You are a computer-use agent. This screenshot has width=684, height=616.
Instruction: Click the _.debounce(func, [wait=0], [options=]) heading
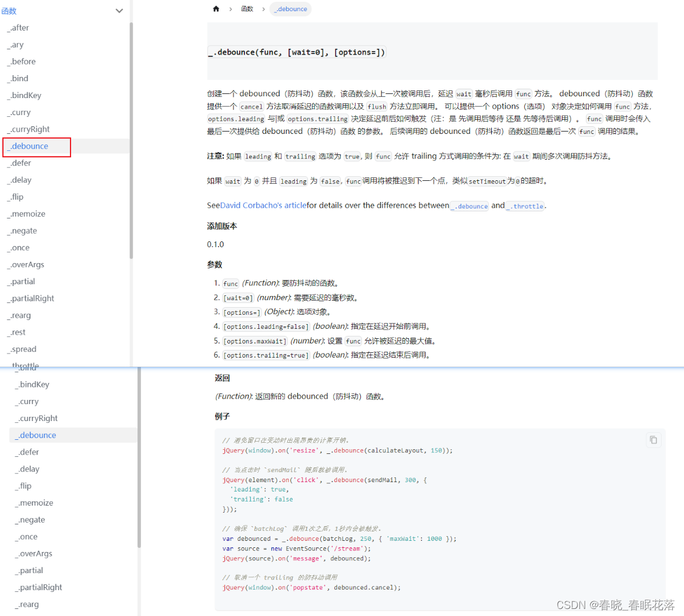tap(297, 52)
